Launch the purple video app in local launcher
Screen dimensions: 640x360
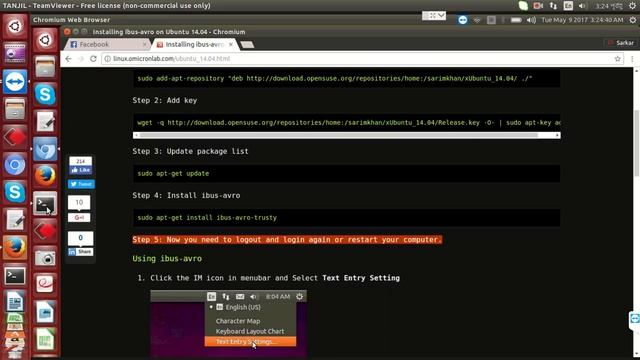(x=15, y=54)
